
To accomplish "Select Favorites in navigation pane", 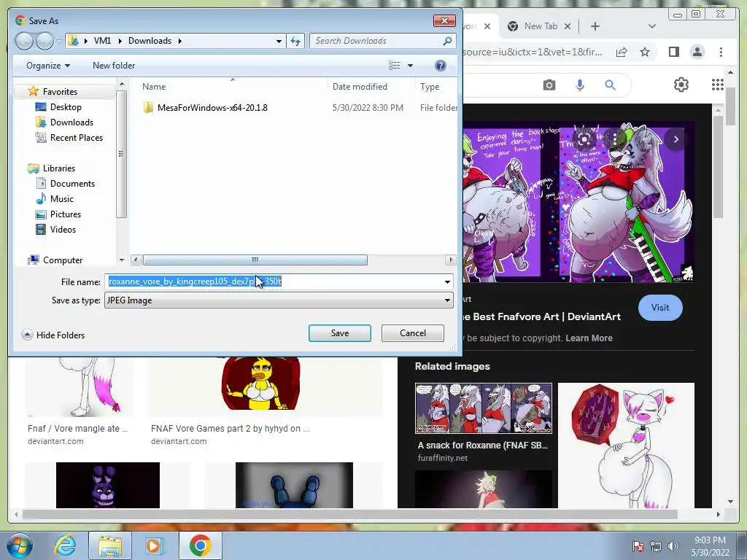I will click(60, 91).
